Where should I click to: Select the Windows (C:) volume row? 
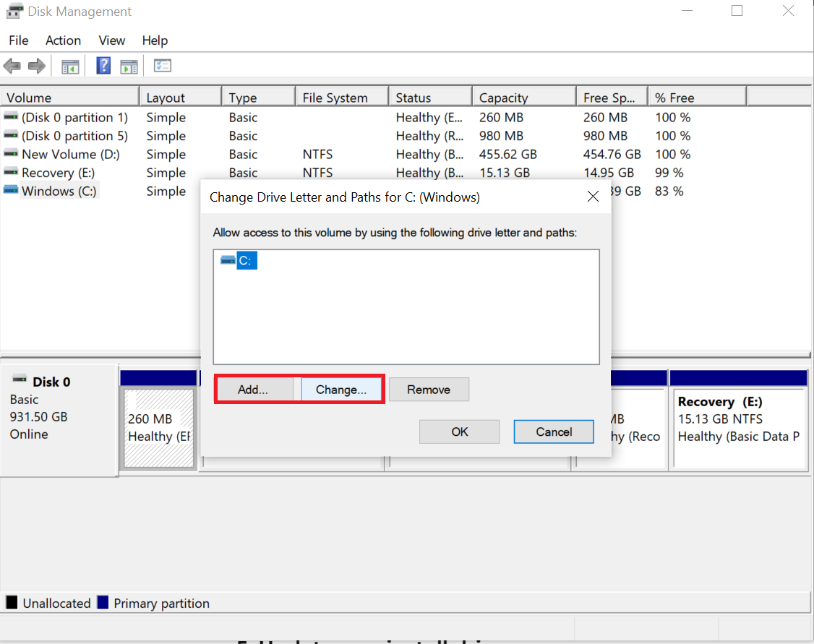pos(59,191)
